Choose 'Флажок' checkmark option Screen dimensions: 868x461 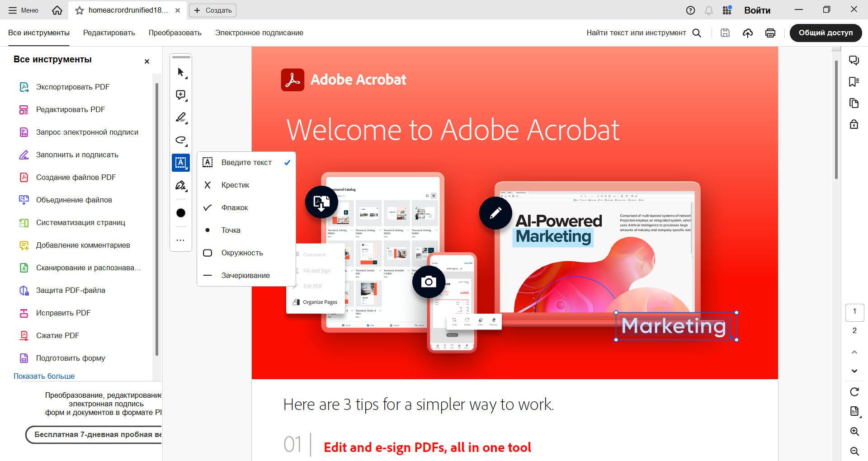tap(246, 208)
